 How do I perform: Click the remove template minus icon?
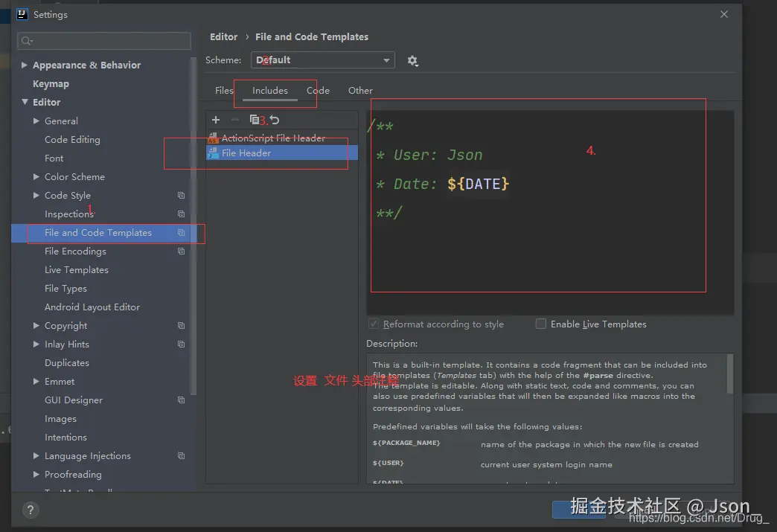[235, 119]
